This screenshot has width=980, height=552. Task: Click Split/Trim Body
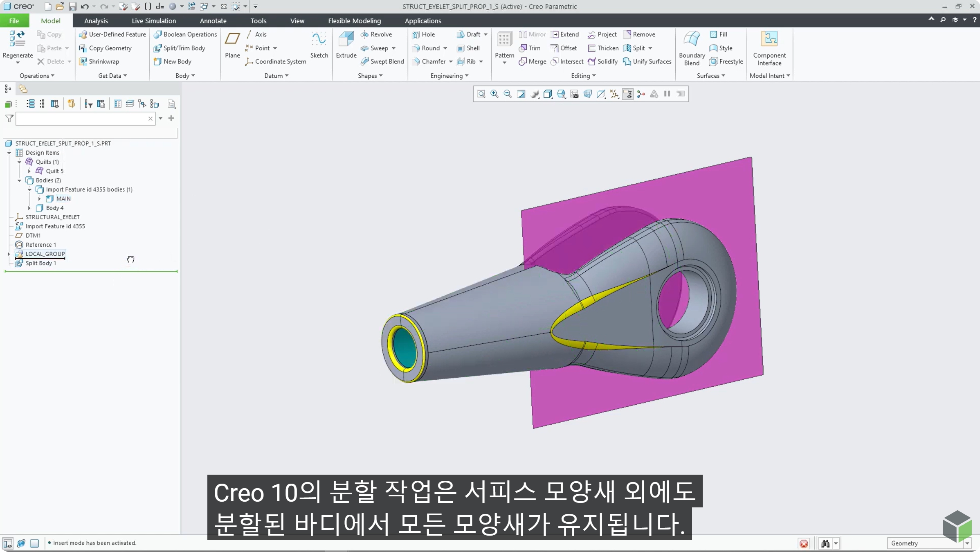180,48
